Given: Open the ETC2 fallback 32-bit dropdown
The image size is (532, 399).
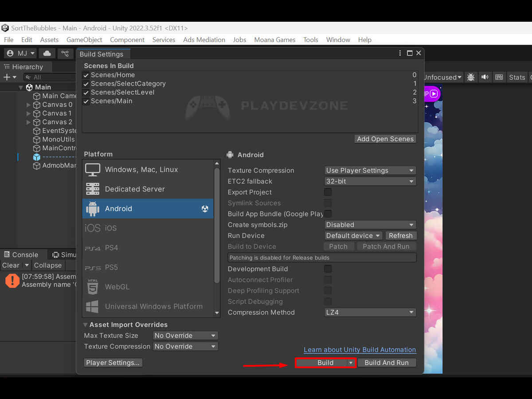Looking at the screenshot, I should point(370,181).
